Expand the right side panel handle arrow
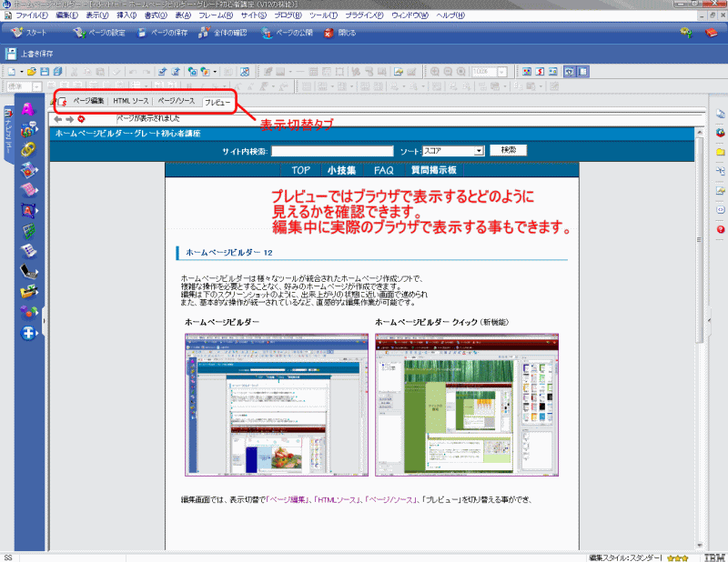Viewport: 728px width, 562px height. pos(710,321)
